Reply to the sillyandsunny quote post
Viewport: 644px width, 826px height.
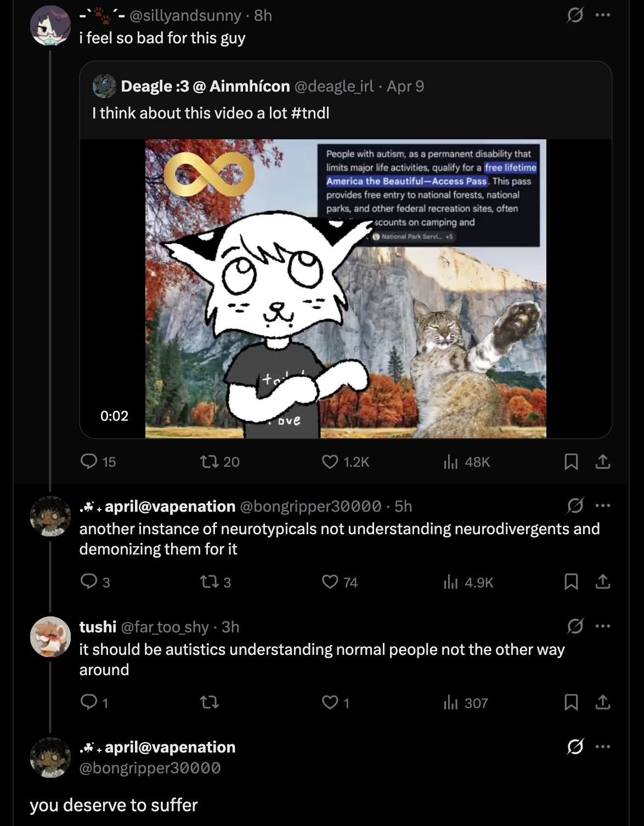pyautogui.click(x=89, y=461)
